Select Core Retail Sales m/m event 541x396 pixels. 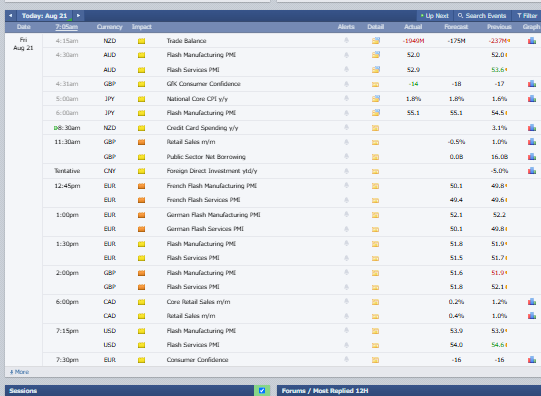[x=198, y=302]
